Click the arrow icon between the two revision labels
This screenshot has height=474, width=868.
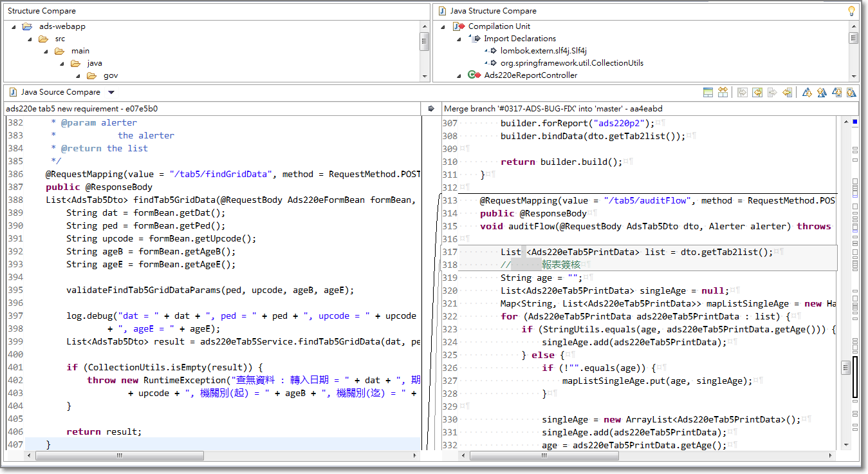[x=431, y=109]
